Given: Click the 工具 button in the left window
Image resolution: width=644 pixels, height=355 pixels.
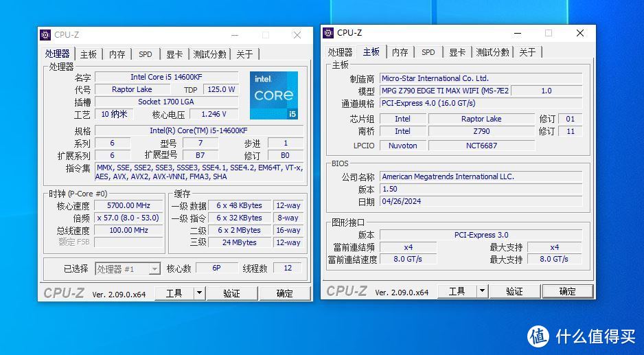Looking at the screenshot, I should click(174, 293).
